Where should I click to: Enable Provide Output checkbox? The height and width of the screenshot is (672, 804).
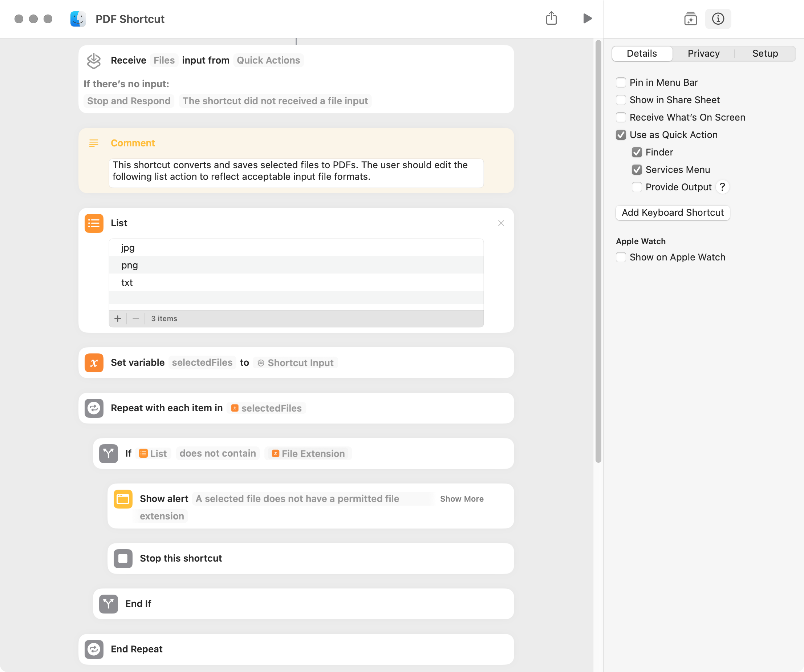(x=637, y=187)
